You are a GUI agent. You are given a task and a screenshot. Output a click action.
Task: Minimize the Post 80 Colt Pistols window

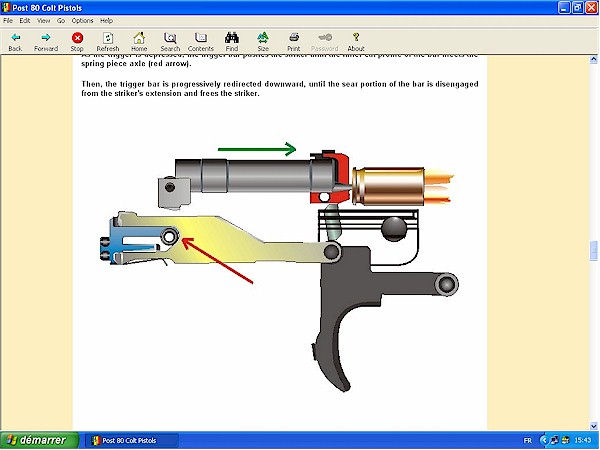[564, 8]
